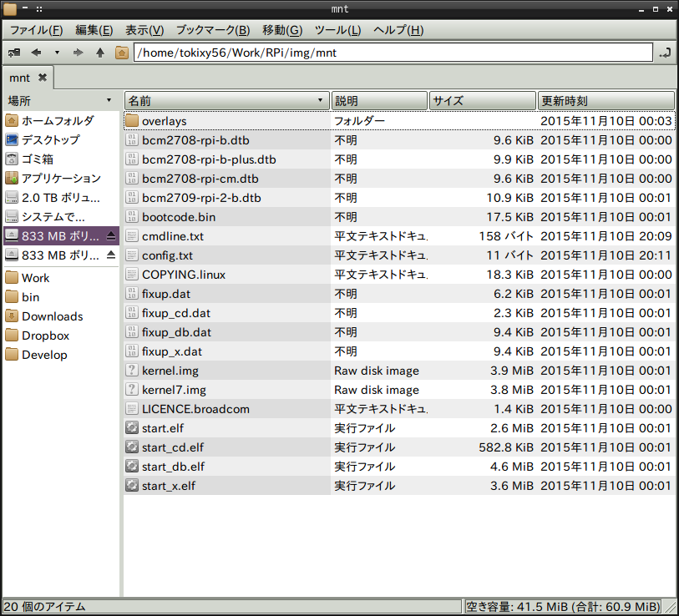Click 2015年11月10日 20:11 modification time
The height and width of the screenshot is (616, 679).
[606, 255]
